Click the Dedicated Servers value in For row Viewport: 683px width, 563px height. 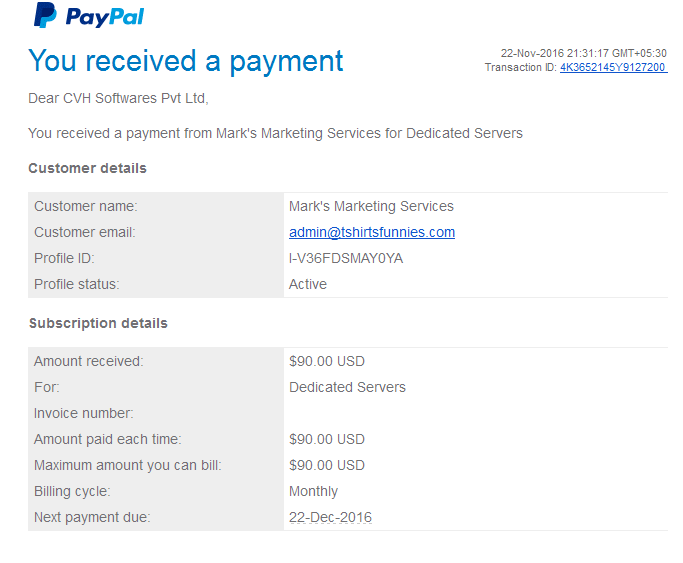pos(347,387)
